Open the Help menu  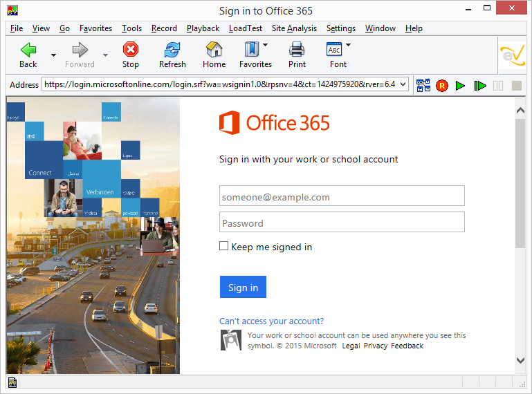pos(414,28)
